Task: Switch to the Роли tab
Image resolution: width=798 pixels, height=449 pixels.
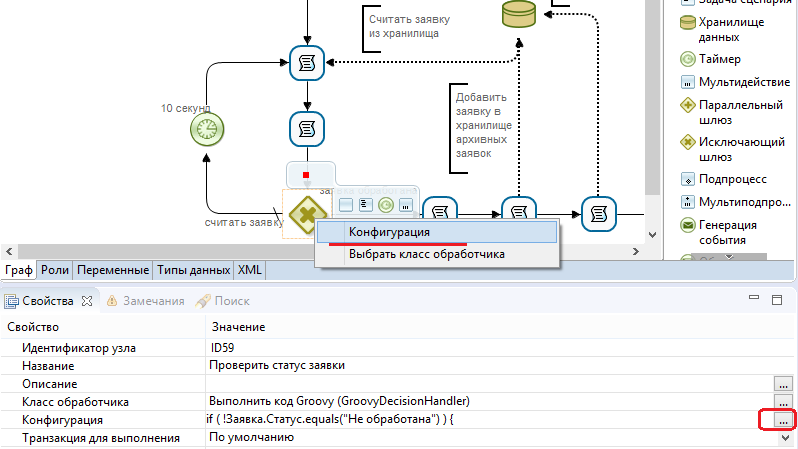Action: 55,270
